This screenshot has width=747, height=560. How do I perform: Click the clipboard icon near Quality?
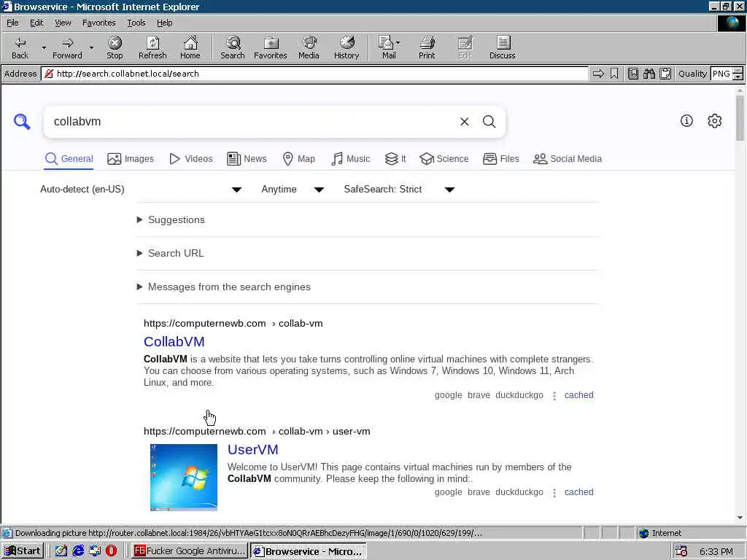coord(665,74)
